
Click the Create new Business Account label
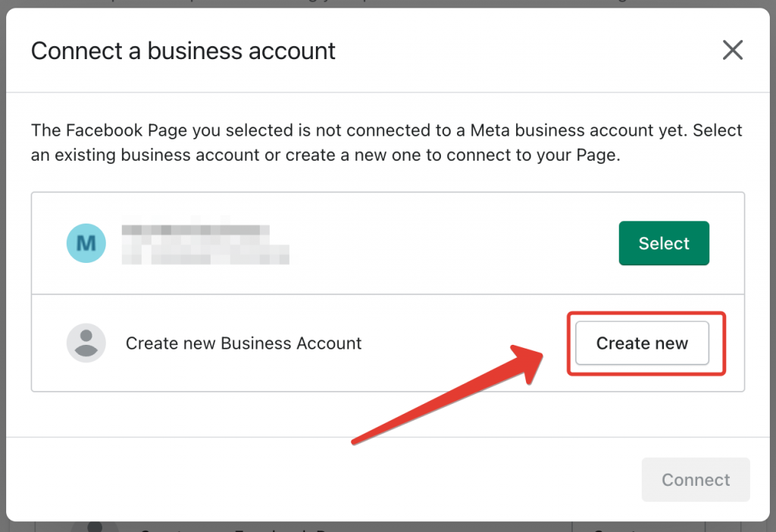[243, 343]
